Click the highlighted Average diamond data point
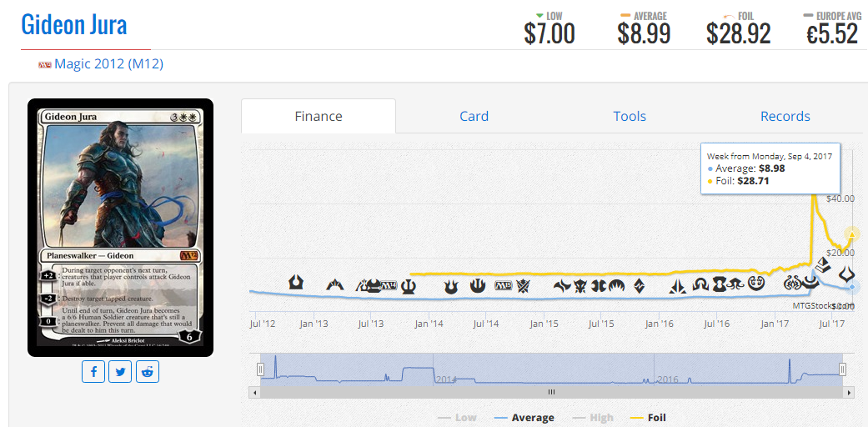The height and width of the screenshot is (427, 868). click(x=852, y=287)
